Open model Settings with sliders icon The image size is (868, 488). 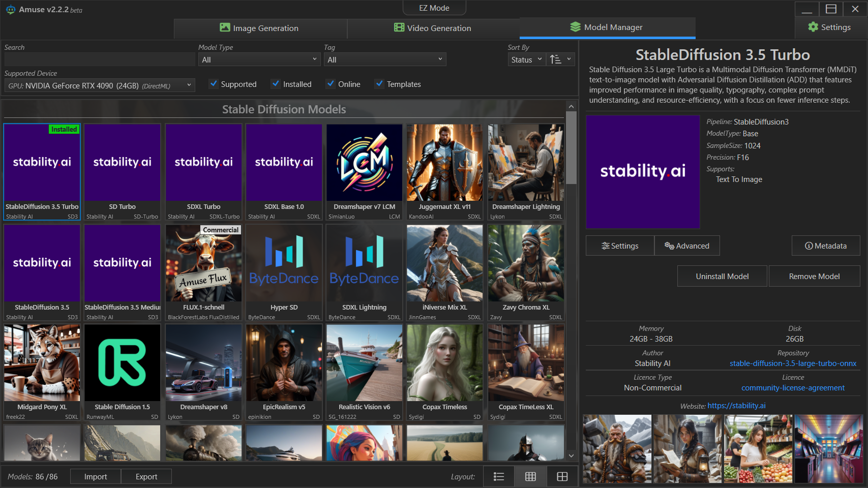coord(620,246)
